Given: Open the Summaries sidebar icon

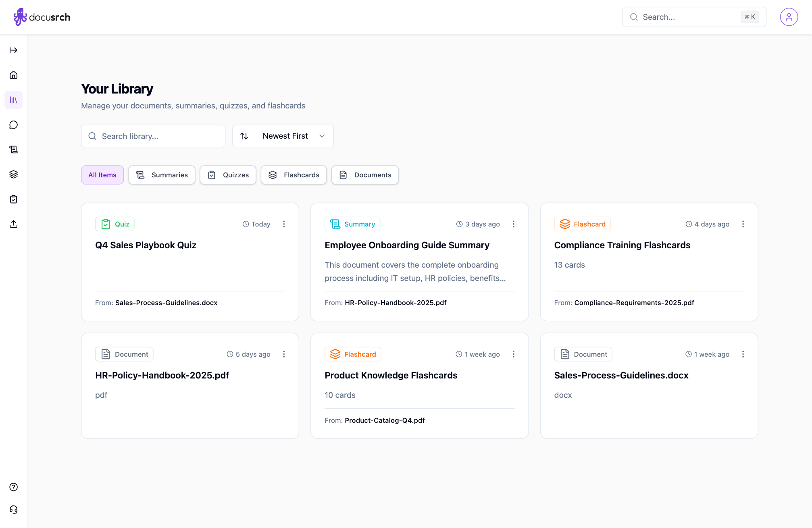Looking at the screenshot, I should coord(13,150).
